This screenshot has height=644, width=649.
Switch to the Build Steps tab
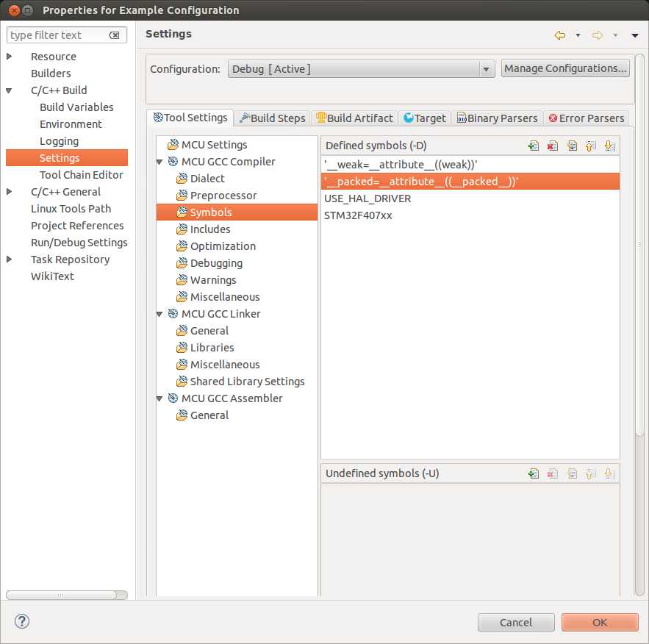(273, 118)
